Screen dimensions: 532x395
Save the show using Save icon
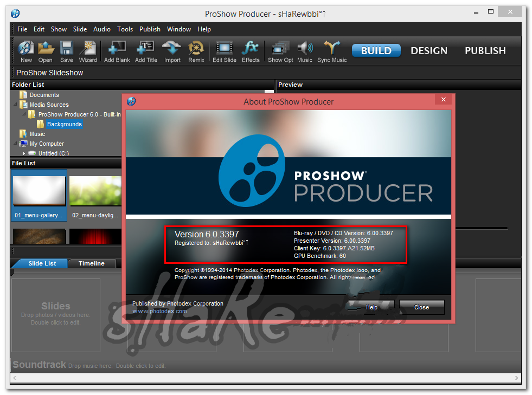(x=67, y=51)
